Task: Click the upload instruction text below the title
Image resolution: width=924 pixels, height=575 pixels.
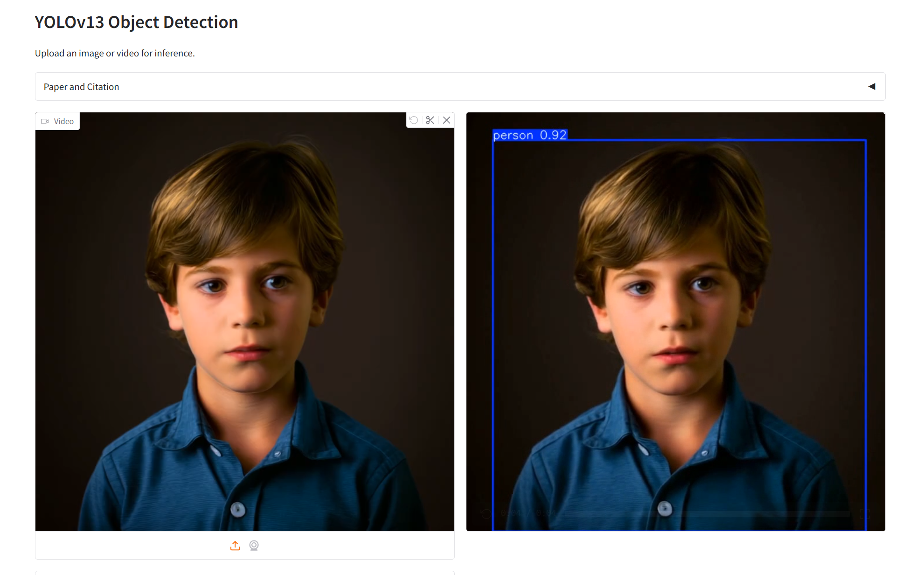Action: pyautogui.click(x=115, y=53)
